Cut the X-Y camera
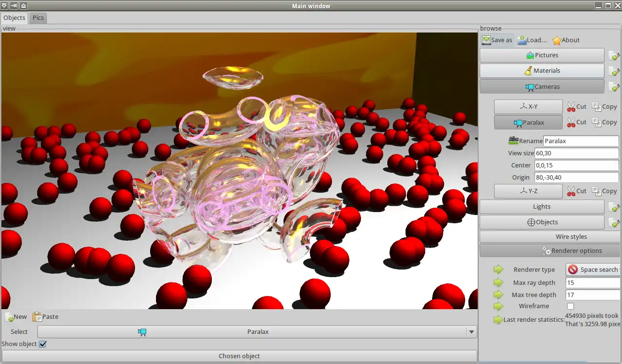The height and width of the screenshot is (364, 622). pos(577,107)
